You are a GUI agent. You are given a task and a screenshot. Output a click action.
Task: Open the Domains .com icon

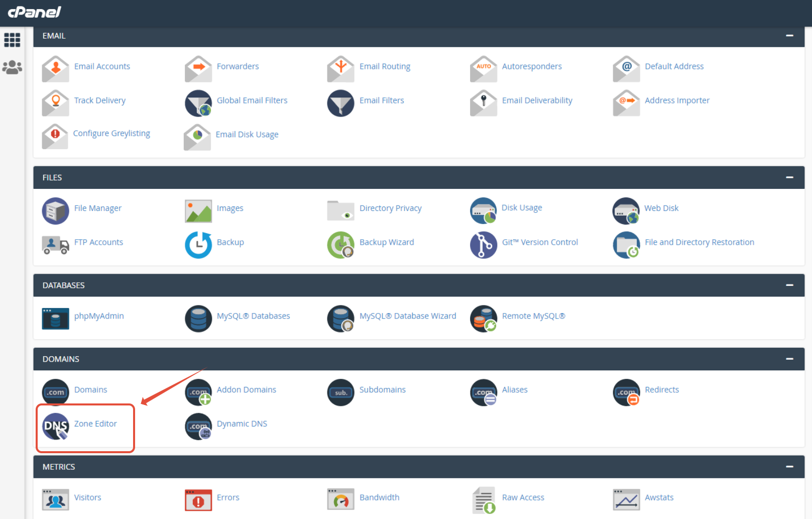pyautogui.click(x=55, y=392)
